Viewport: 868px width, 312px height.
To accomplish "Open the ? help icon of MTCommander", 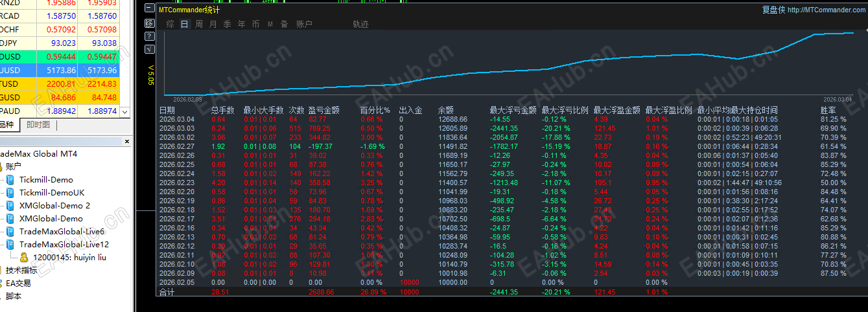I will click(150, 36).
